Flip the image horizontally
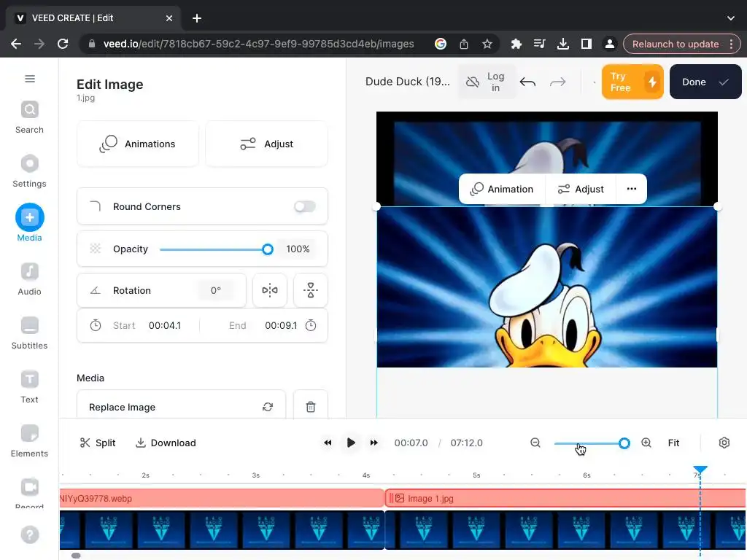747x560 pixels. coord(270,290)
